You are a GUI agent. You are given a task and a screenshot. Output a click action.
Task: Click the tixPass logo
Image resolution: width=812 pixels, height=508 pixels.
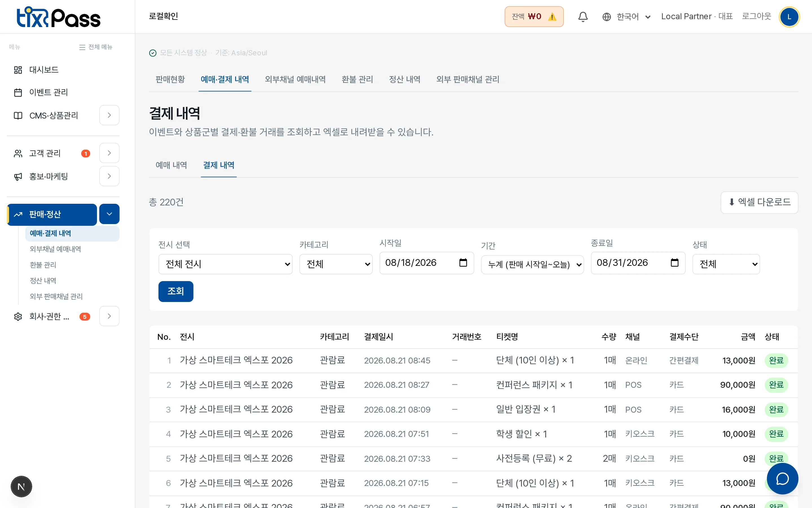[x=58, y=17]
